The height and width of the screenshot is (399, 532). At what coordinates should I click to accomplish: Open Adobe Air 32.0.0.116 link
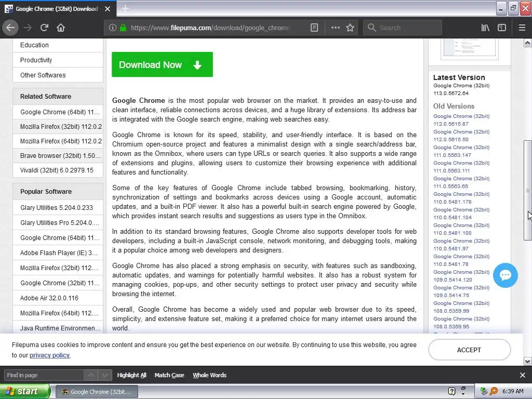pos(58,298)
